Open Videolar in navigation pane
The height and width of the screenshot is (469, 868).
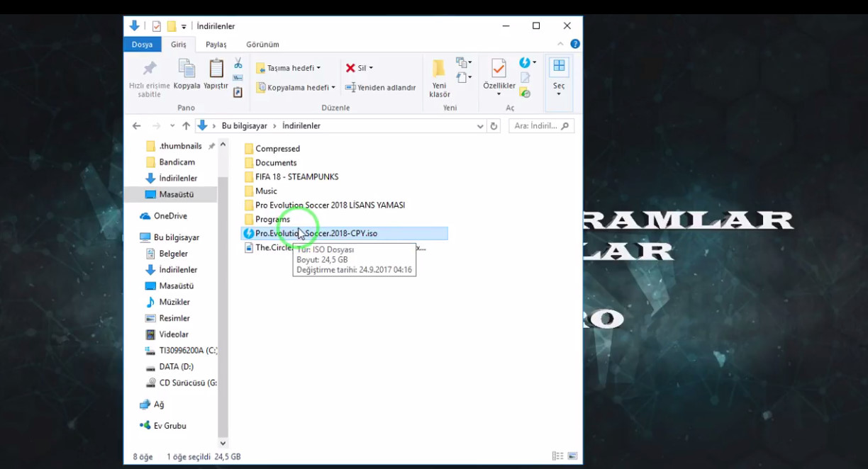point(173,334)
